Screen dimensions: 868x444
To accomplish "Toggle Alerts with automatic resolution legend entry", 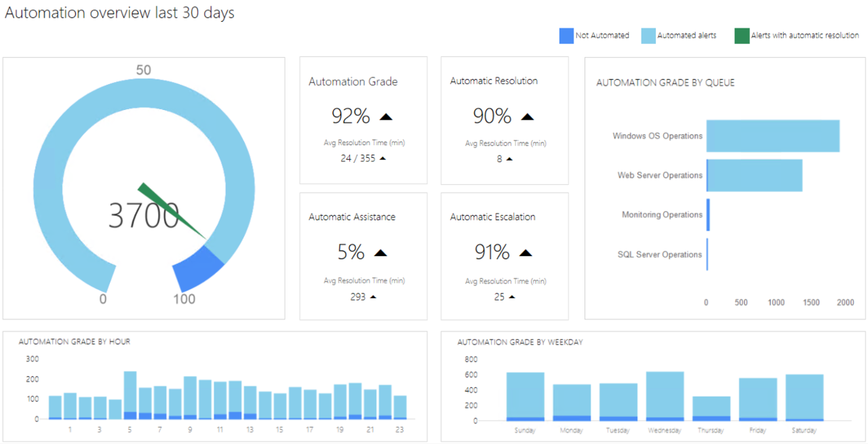I will click(x=796, y=36).
